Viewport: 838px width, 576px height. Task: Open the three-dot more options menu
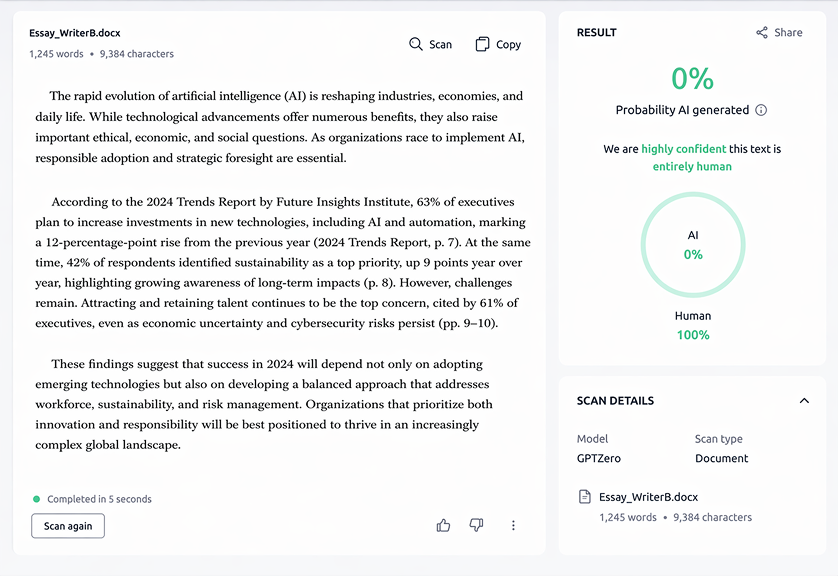point(513,525)
